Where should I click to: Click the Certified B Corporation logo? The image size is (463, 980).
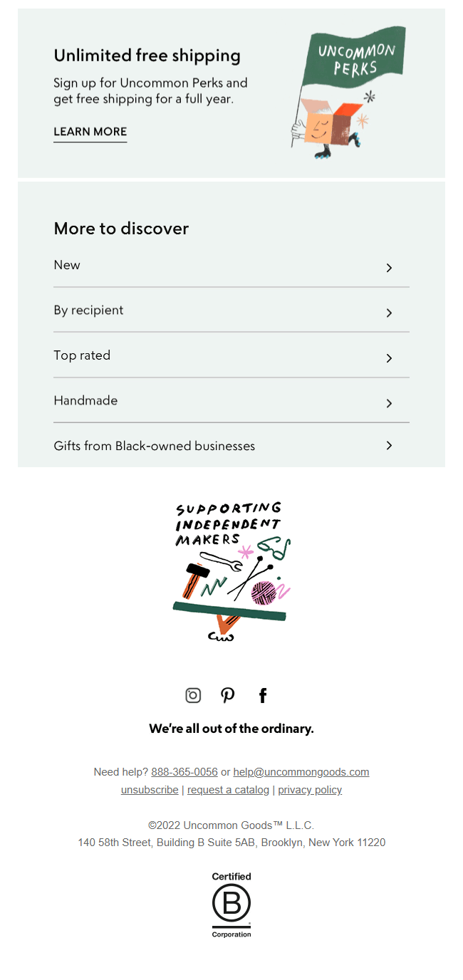pos(231,905)
